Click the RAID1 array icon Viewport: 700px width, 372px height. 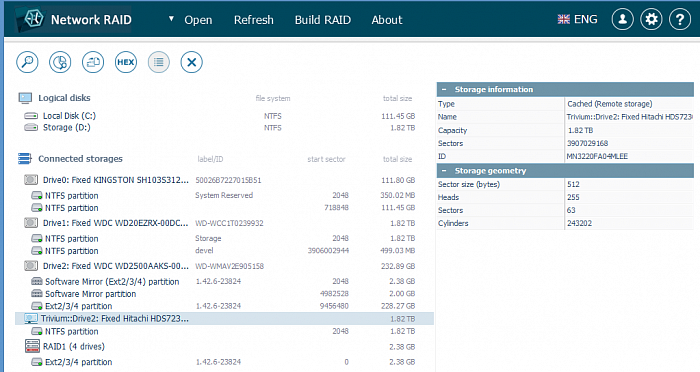32,346
